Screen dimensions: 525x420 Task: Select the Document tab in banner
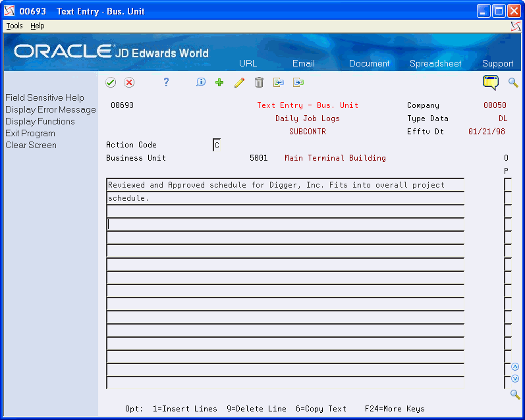(x=370, y=63)
